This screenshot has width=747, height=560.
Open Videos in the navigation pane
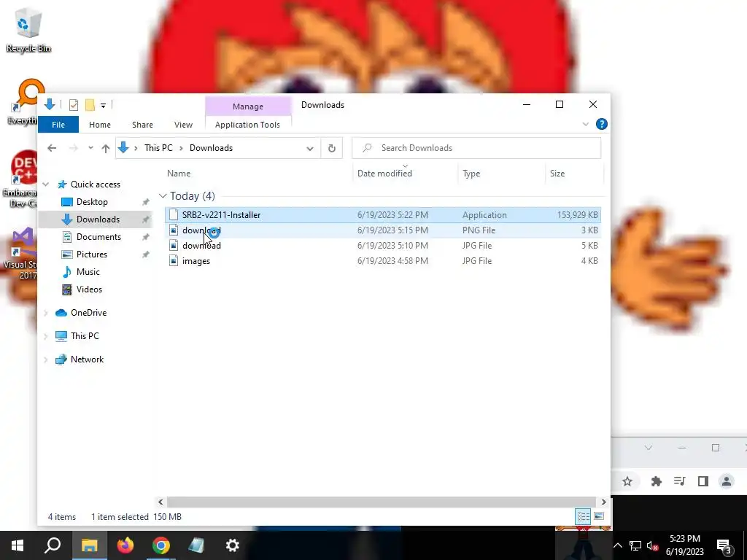click(89, 289)
